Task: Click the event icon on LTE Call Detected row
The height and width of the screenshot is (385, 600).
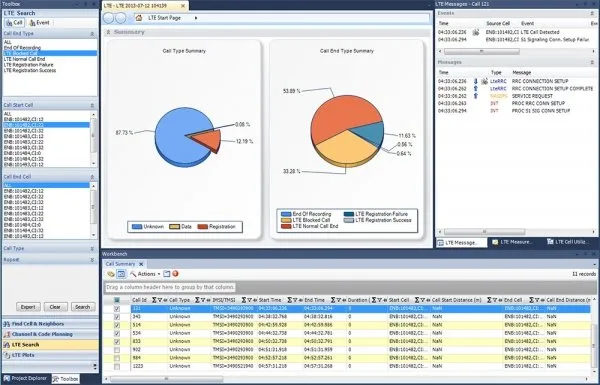Action: (476, 33)
